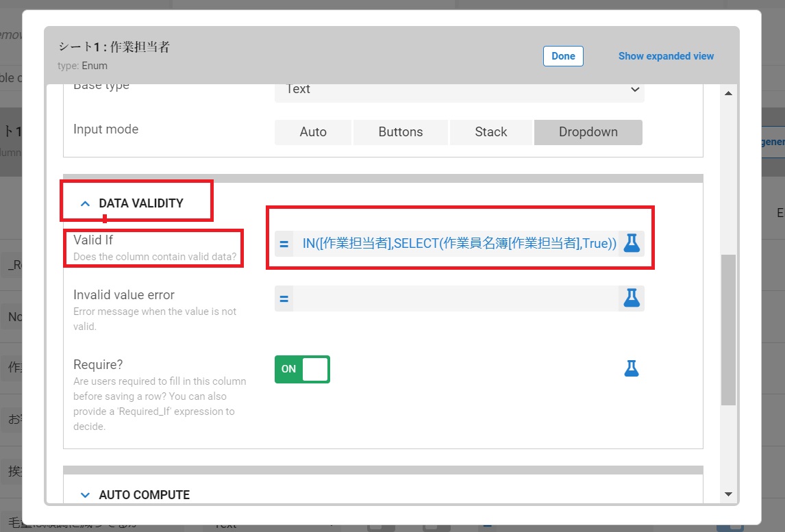Click the Input mode label
Viewport: 785px width, 532px height.
[x=105, y=129]
